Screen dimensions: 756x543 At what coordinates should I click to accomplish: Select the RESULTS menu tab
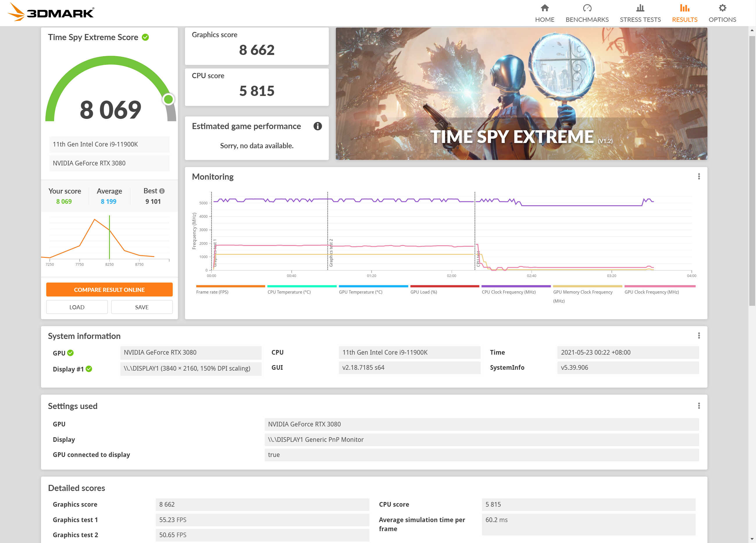click(684, 13)
